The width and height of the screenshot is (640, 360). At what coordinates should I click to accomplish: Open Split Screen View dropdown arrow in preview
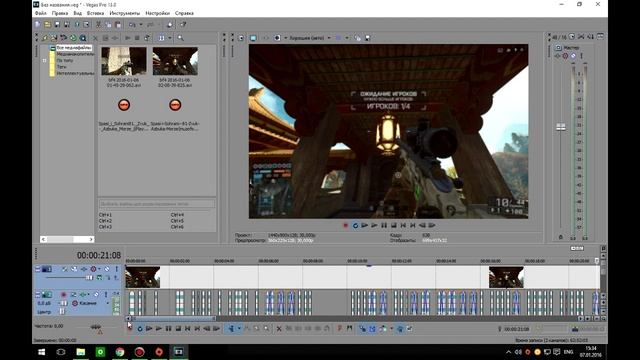(286, 38)
